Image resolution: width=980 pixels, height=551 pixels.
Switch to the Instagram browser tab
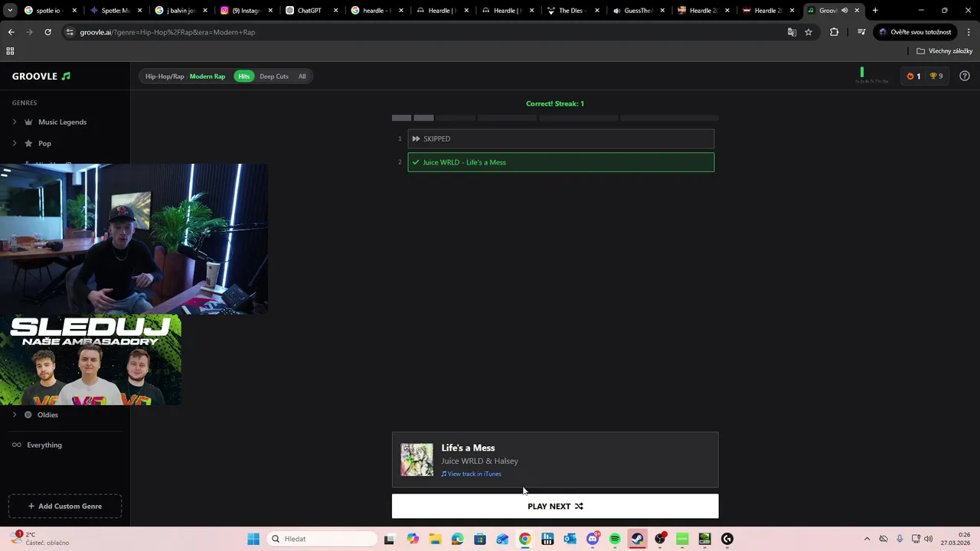pyautogui.click(x=245, y=11)
